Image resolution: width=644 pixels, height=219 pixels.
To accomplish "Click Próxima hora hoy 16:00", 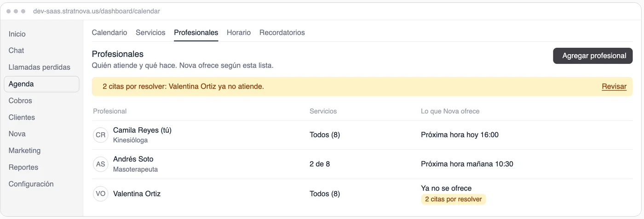I will 460,135.
